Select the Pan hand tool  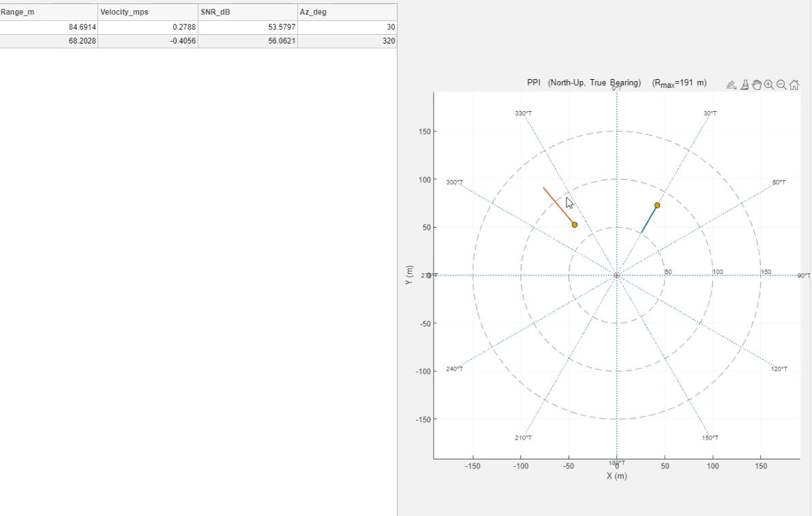(x=757, y=85)
